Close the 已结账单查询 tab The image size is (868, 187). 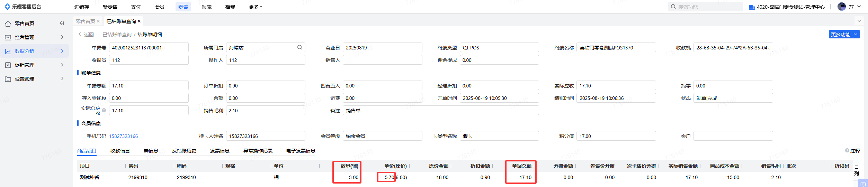[139, 21]
